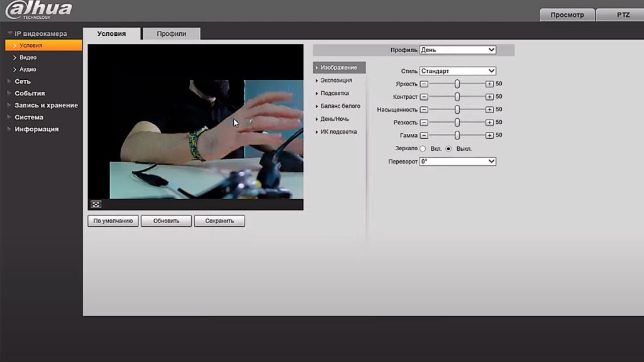Expand the Сеть section in sidebar
The width and height of the screenshot is (644, 362).
tap(23, 81)
